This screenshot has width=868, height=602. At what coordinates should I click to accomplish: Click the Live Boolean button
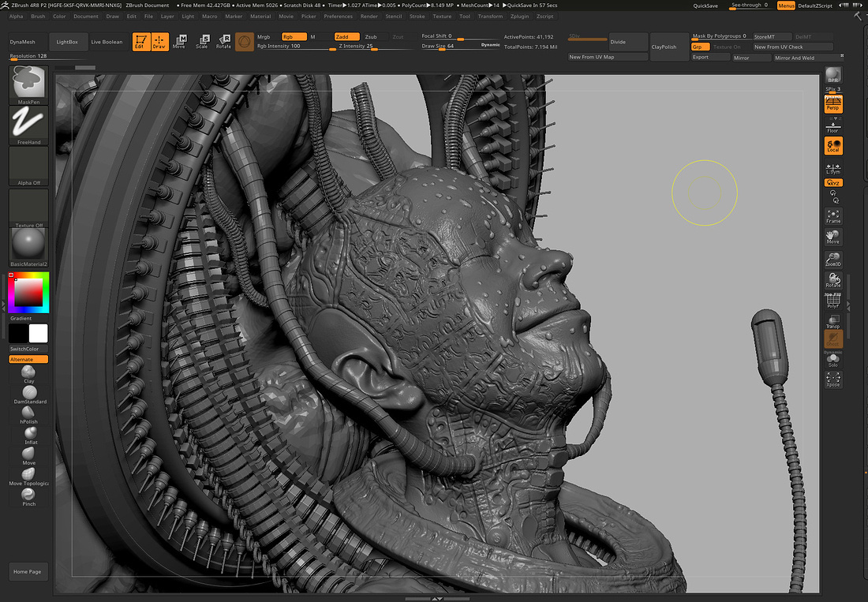[107, 42]
